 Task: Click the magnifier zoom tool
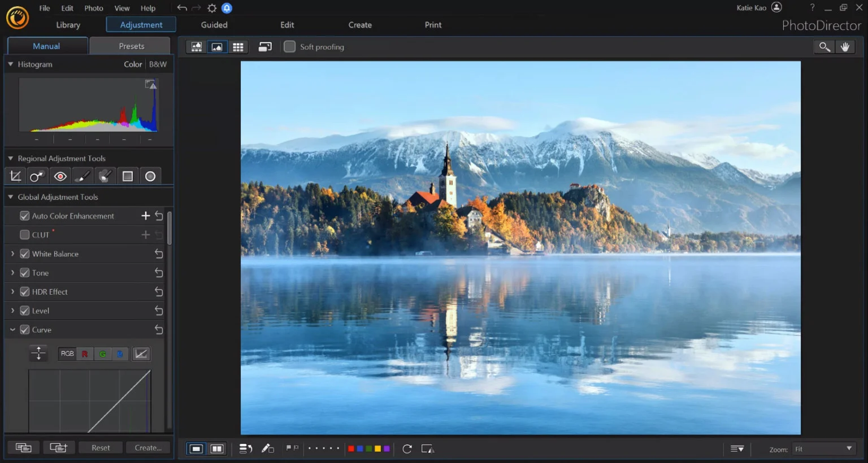(x=824, y=47)
